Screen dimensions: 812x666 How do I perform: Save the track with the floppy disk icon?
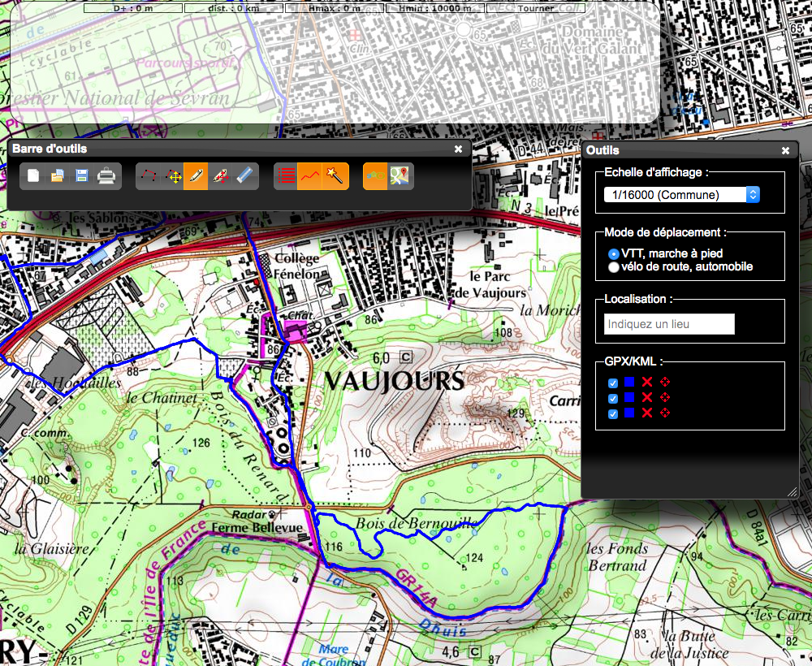(x=82, y=175)
